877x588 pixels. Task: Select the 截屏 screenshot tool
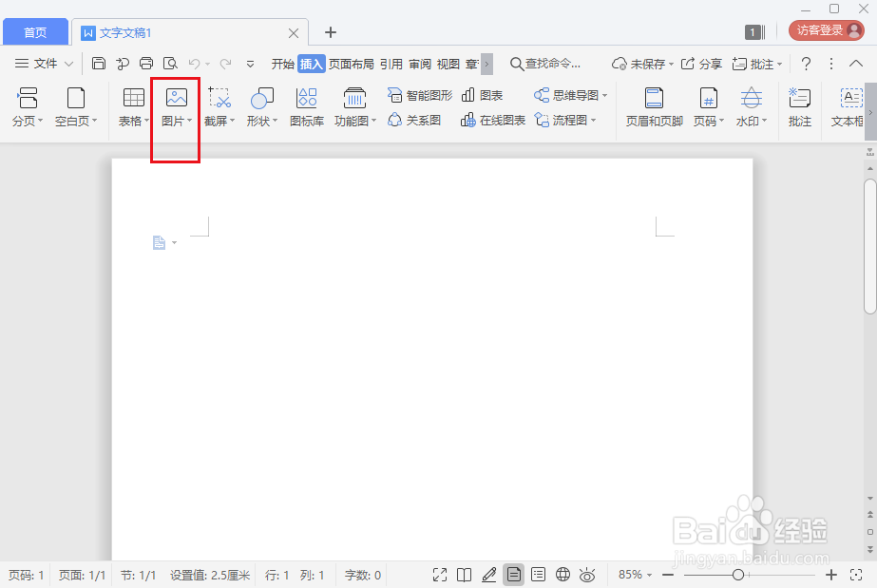219,106
